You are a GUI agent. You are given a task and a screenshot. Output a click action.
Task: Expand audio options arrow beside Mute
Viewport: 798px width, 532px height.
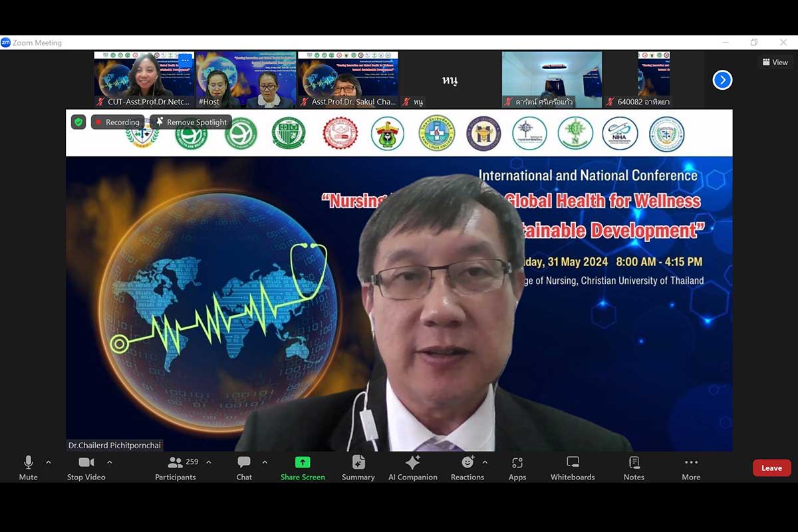pyautogui.click(x=49, y=462)
